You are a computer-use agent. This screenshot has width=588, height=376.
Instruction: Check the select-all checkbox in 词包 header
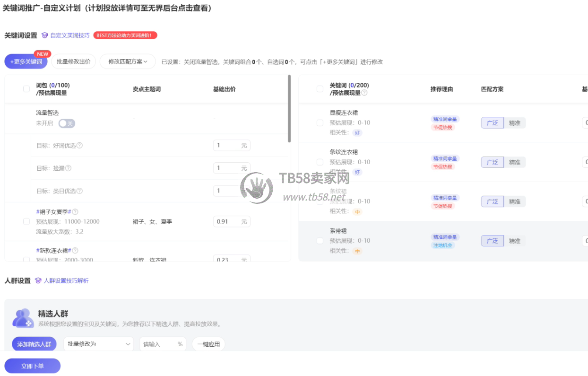click(x=26, y=88)
